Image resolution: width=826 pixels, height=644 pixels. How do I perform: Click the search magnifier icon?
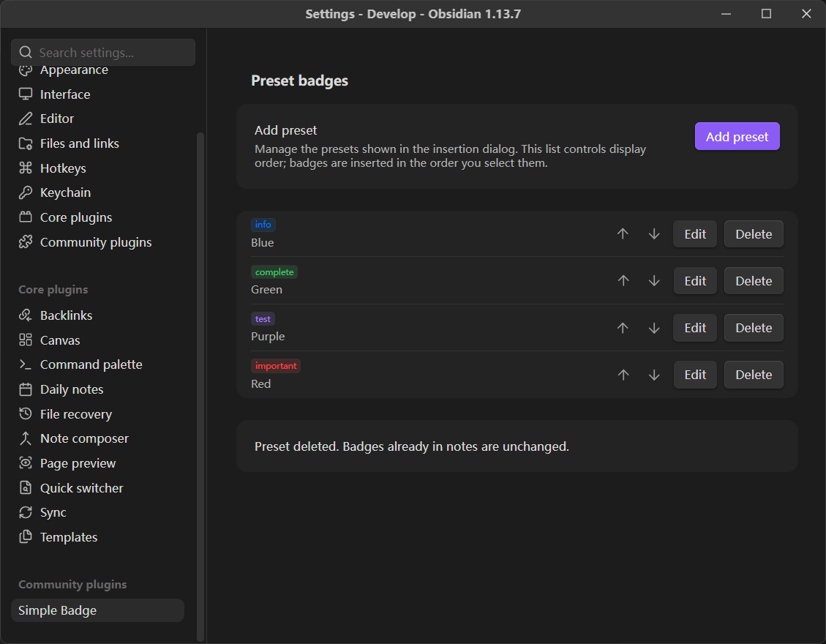point(26,52)
